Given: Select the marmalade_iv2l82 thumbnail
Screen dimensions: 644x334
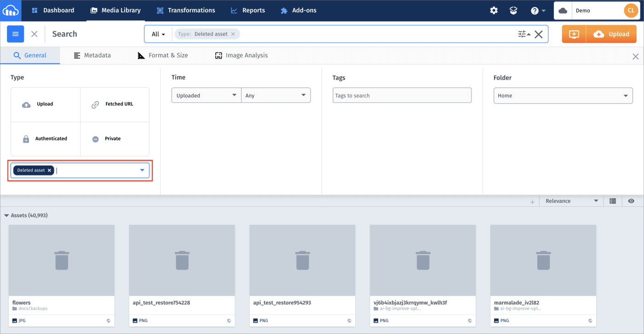Looking at the screenshot, I should [x=543, y=260].
